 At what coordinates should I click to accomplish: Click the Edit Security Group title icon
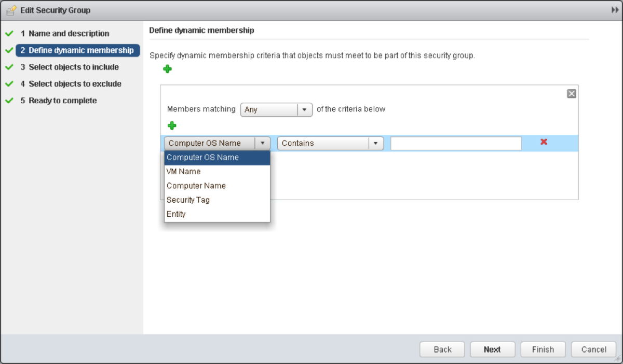(11, 10)
